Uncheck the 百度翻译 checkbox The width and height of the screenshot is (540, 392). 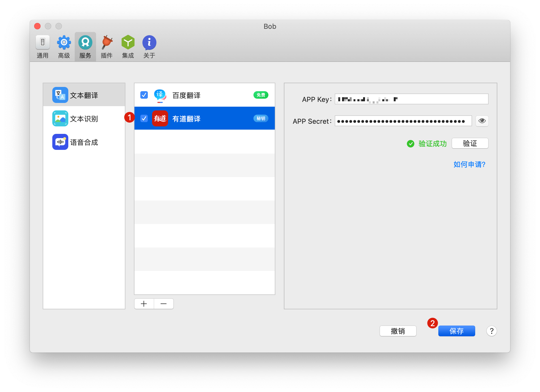point(144,95)
